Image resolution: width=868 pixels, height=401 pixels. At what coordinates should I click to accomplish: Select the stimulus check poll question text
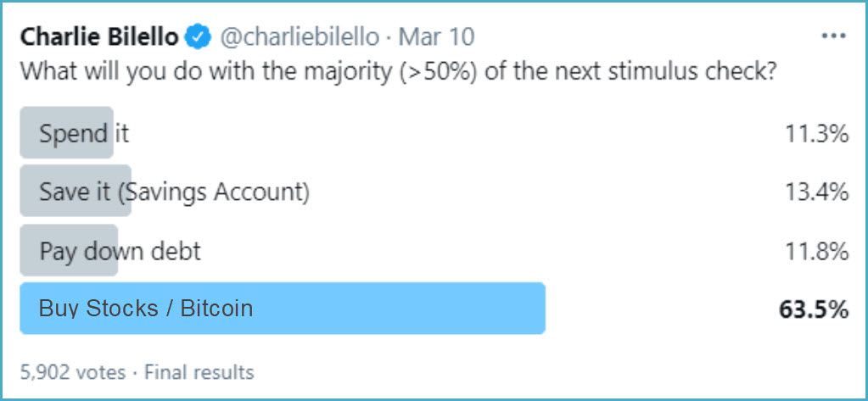pos(399,70)
